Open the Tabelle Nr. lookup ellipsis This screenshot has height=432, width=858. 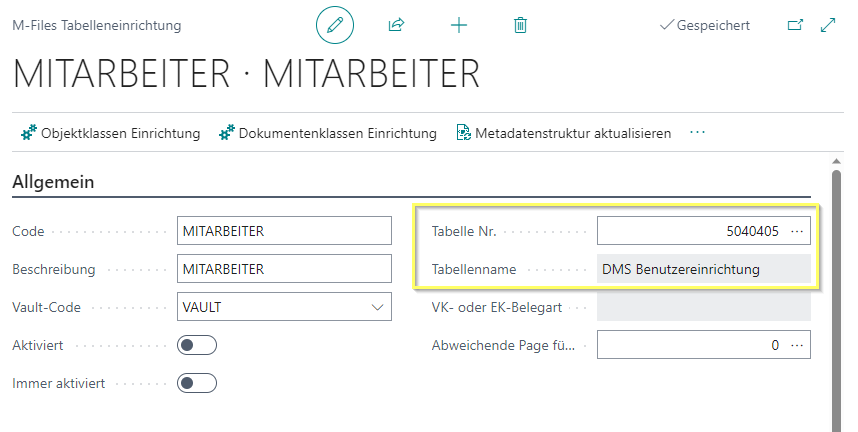[797, 231]
